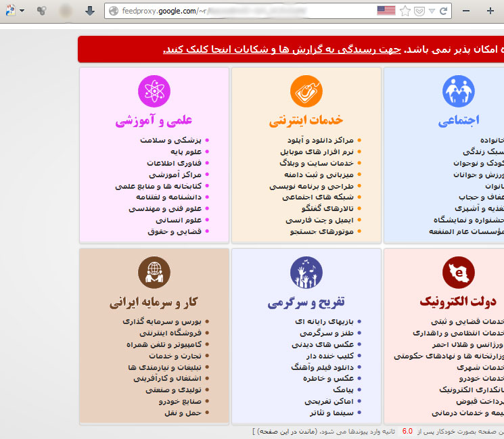The height and width of the screenshot is (439, 504).
Task: Open the شبکه های اجتماعی link
Action: pyautogui.click(x=318, y=197)
